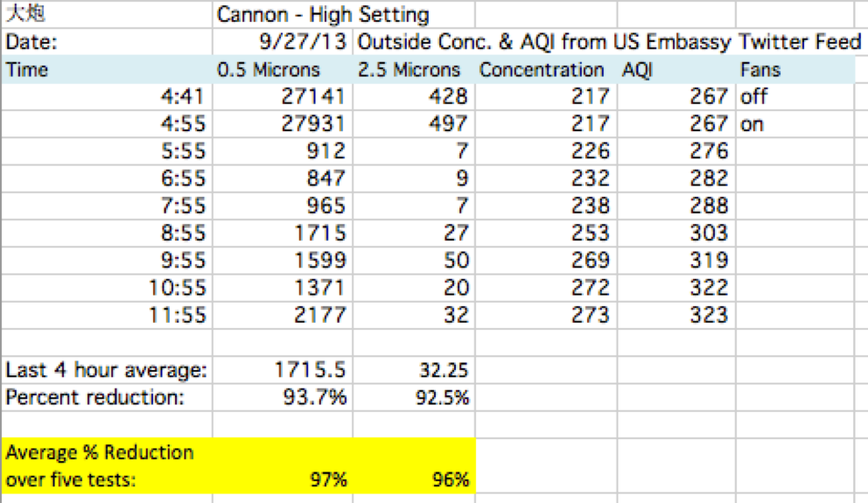This screenshot has width=868, height=503.
Task: Select the 0.5 micron value 912
Action: point(283,151)
